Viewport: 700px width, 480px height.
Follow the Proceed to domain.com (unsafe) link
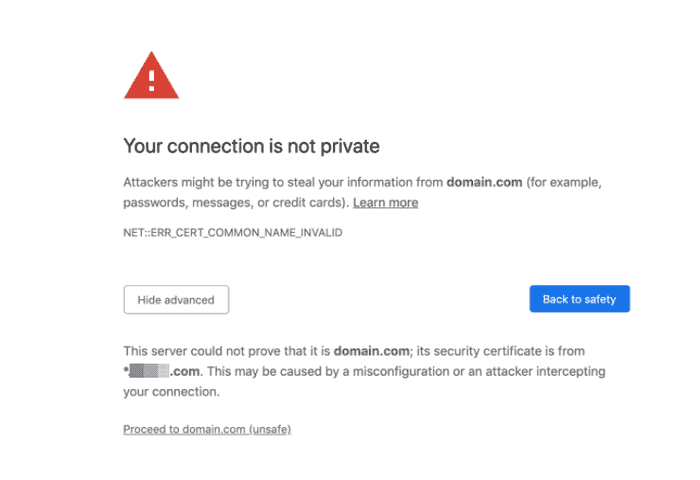tap(207, 429)
